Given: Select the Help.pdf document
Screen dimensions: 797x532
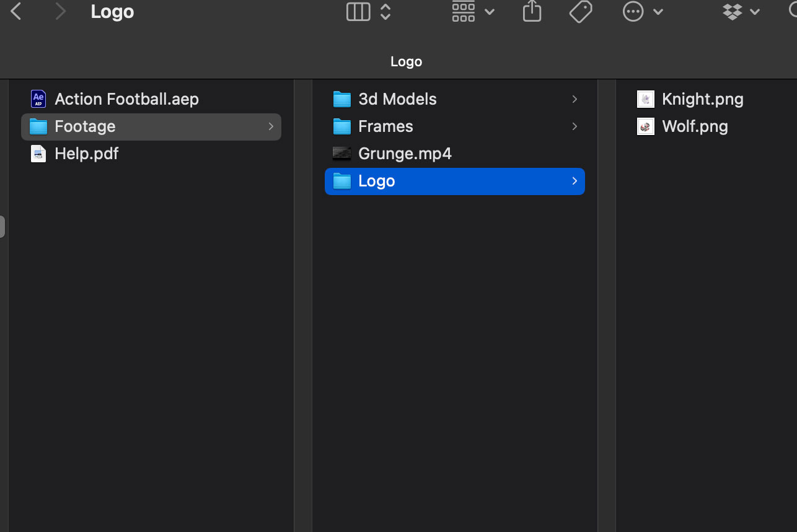Looking at the screenshot, I should click(86, 154).
